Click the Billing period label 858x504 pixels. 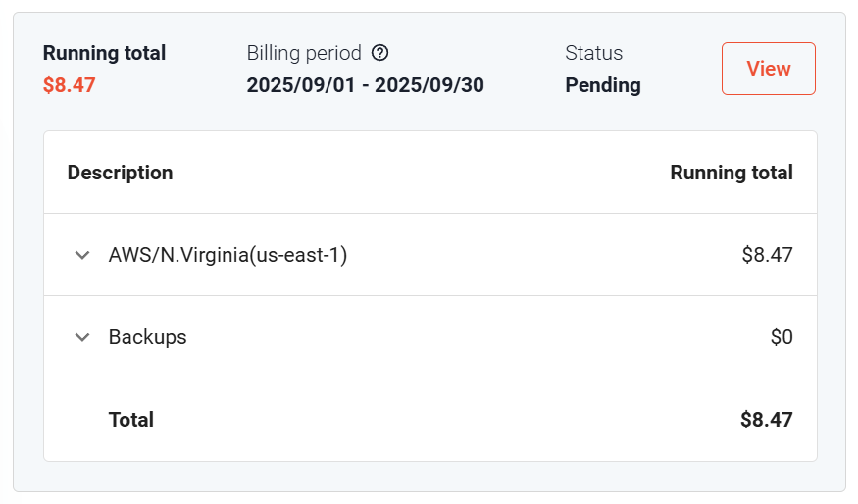point(304,53)
